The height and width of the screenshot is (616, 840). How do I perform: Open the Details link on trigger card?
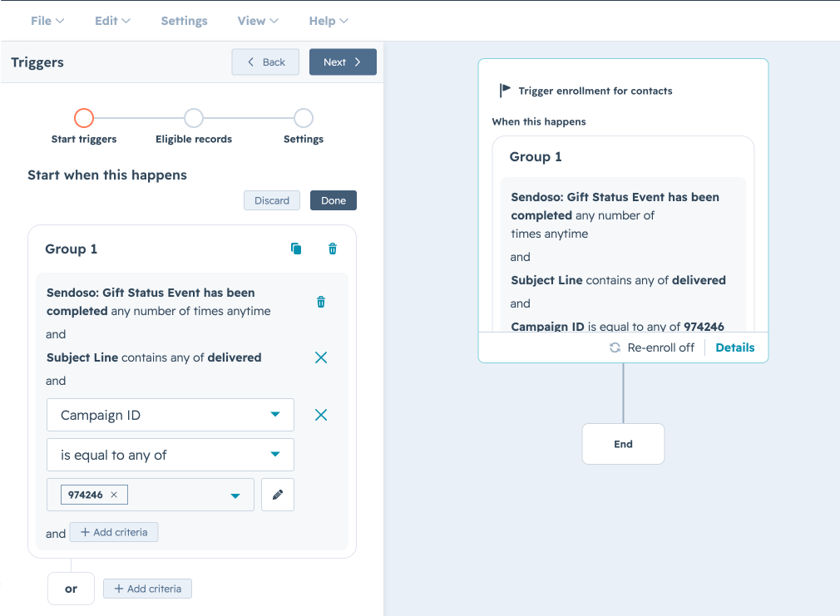click(735, 347)
